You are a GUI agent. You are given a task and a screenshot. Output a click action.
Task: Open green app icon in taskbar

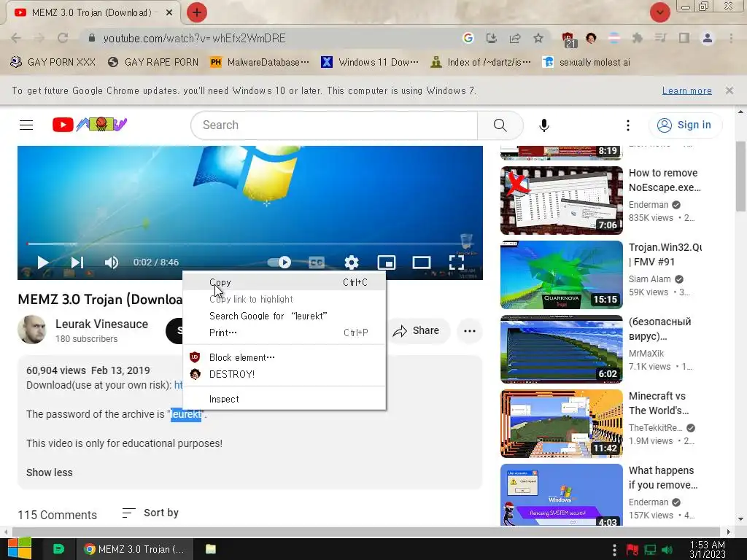pos(58,549)
